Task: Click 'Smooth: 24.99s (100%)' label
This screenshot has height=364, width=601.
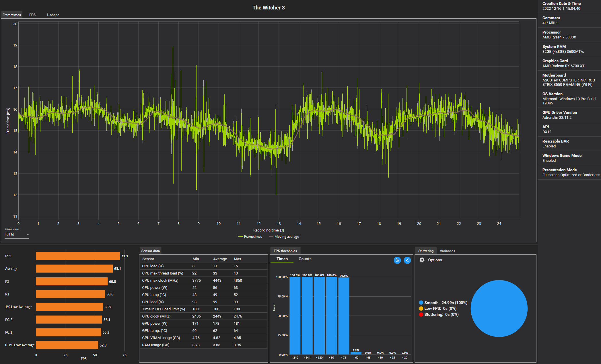Action: point(446,303)
